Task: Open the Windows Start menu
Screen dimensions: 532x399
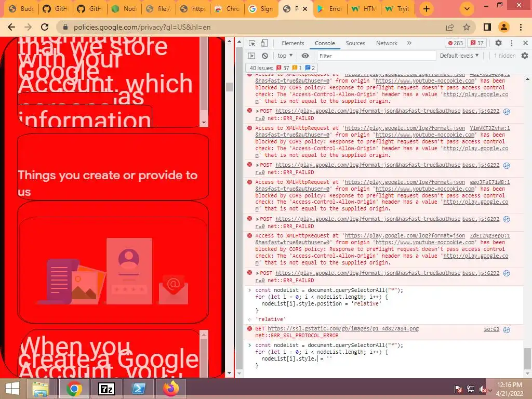Action: coord(12,389)
